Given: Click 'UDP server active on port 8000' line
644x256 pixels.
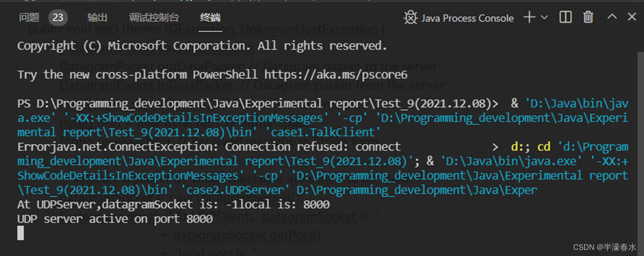Looking at the screenshot, I should (115, 219).
